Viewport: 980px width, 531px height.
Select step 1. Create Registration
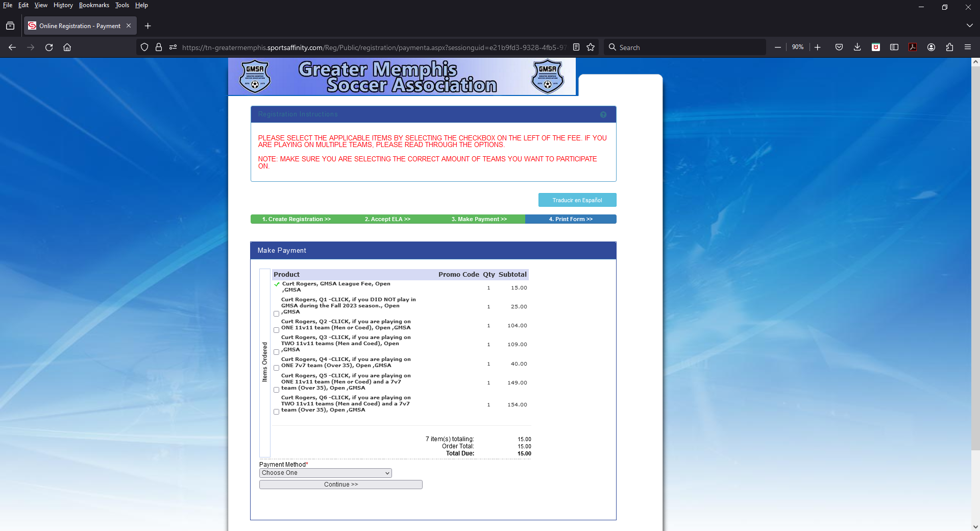[297, 219]
